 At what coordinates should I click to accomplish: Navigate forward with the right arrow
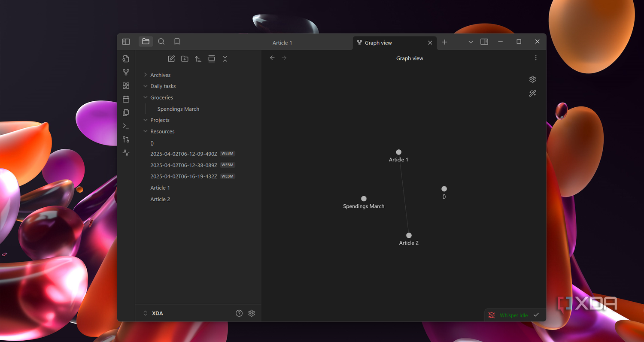point(284,58)
